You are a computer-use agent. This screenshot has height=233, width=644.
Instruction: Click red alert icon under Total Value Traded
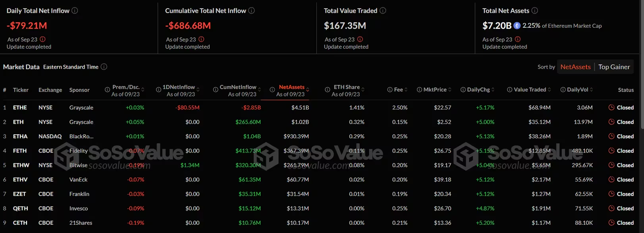point(360,39)
